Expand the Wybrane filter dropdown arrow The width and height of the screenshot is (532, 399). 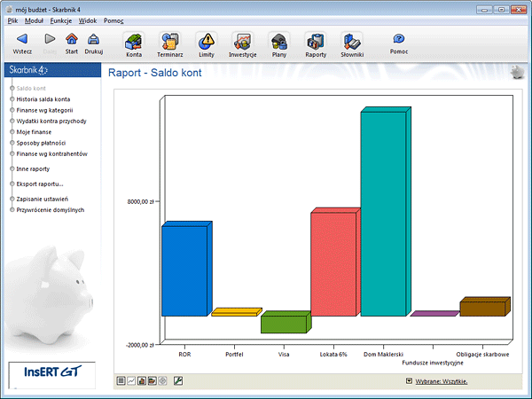click(x=409, y=381)
